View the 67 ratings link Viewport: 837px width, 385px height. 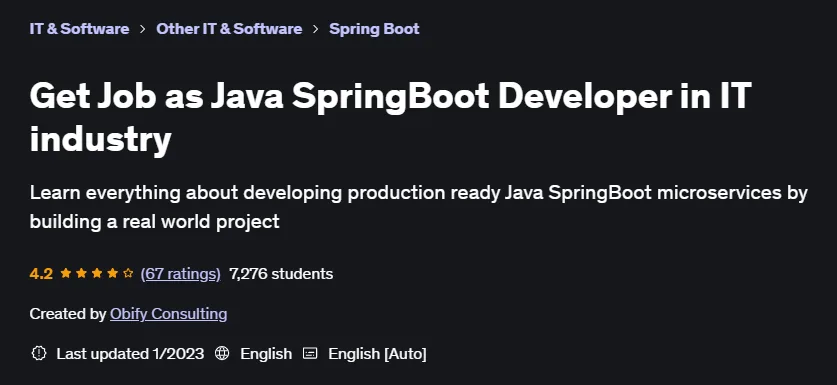[x=180, y=274]
